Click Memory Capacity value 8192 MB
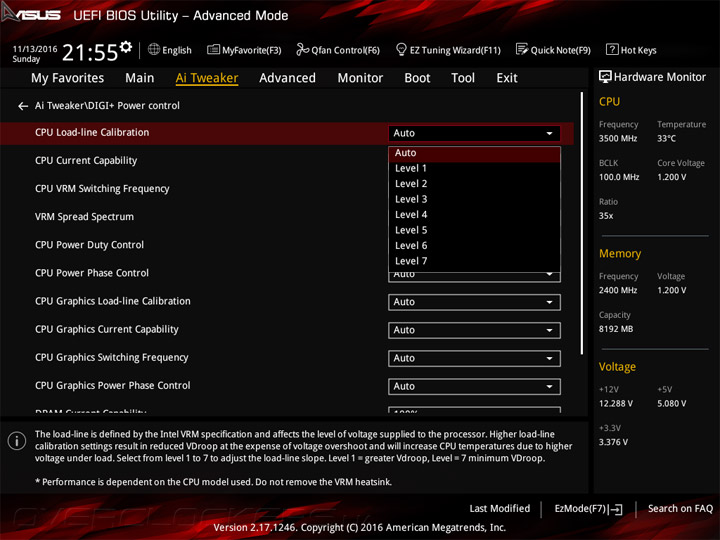The image size is (720, 540). 616,329
